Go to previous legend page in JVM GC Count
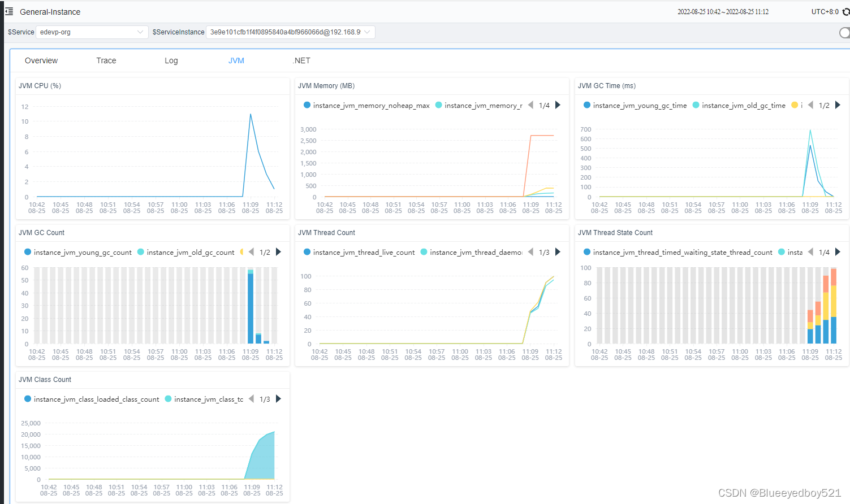The image size is (850, 504). [x=251, y=252]
